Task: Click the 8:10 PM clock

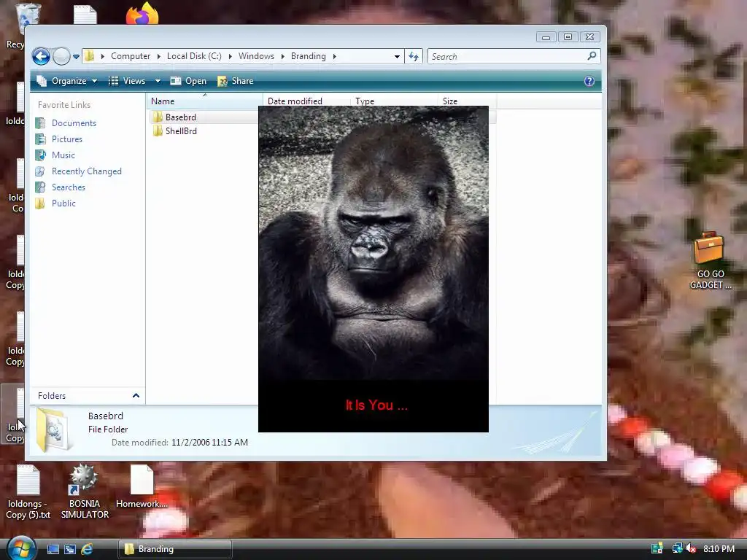Action: [x=719, y=548]
